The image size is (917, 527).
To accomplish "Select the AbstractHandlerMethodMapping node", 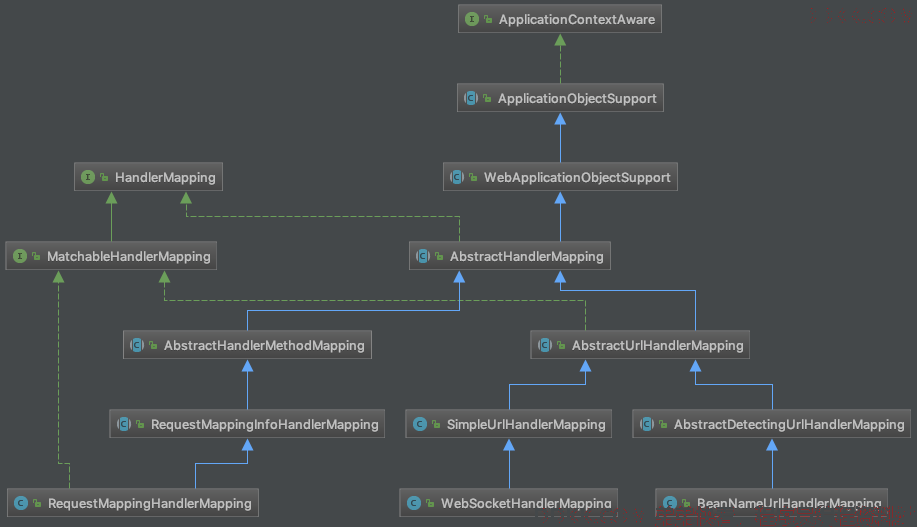I will click(x=247, y=345).
